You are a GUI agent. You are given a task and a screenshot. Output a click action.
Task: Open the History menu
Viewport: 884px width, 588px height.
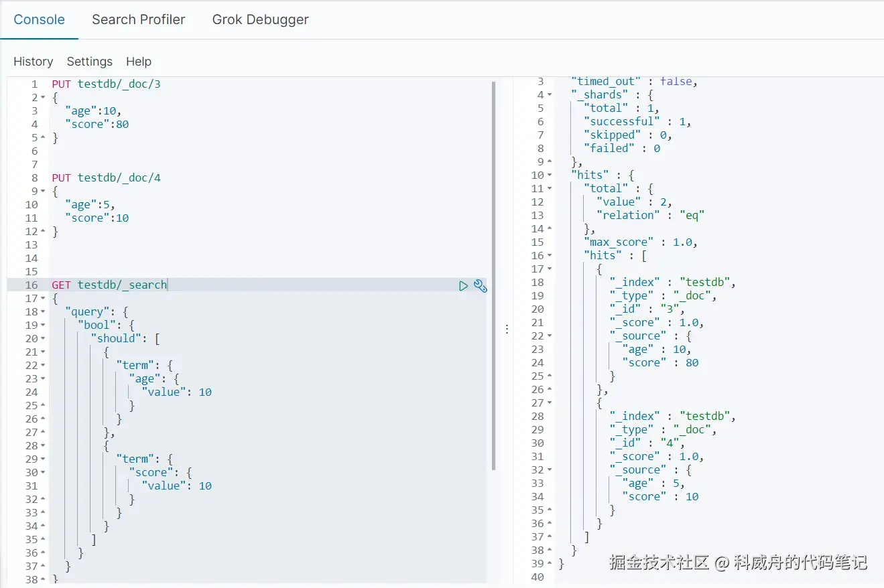click(x=34, y=62)
